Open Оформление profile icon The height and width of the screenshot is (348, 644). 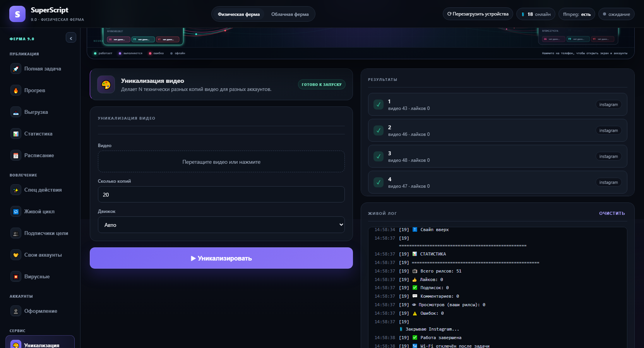coord(16,311)
